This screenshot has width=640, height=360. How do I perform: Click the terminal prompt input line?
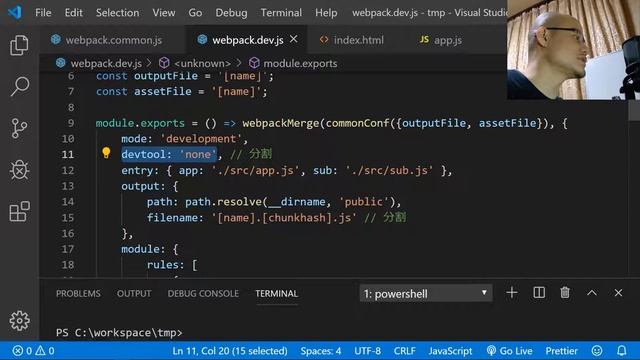point(119,333)
